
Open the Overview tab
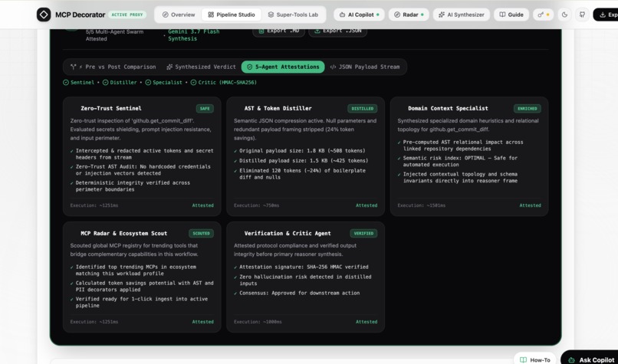pos(179,15)
